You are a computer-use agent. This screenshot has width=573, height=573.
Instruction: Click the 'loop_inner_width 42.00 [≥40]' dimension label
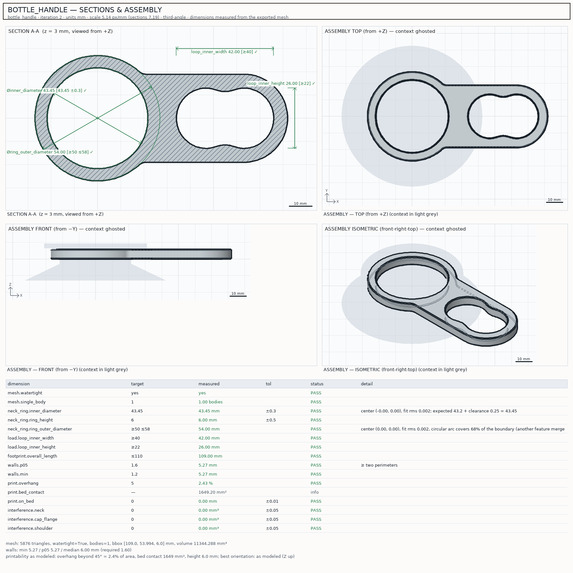(224, 52)
